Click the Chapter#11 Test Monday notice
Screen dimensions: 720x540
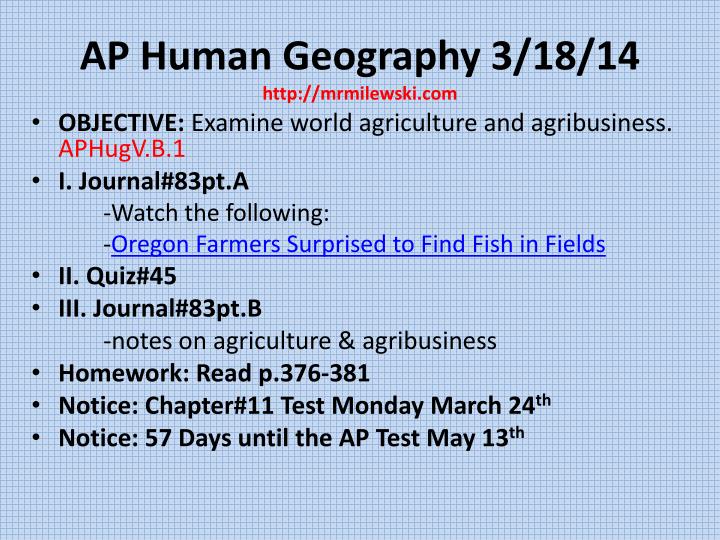pyautogui.click(x=304, y=405)
